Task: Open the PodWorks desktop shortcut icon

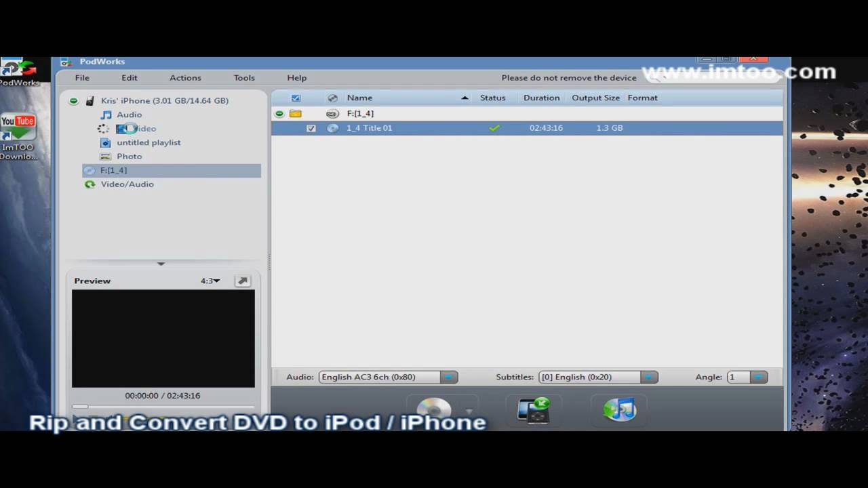Action: coord(18,68)
